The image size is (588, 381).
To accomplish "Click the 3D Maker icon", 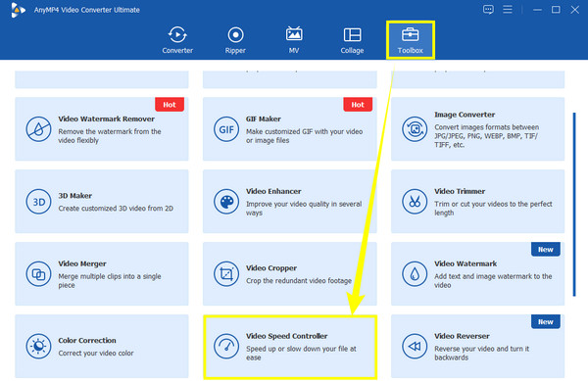I will (x=38, y=202).
